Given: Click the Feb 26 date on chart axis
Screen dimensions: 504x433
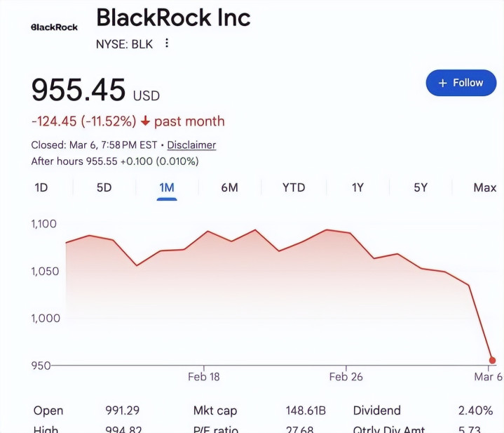Looking at the screenshot, I should [x=346, y=377].
